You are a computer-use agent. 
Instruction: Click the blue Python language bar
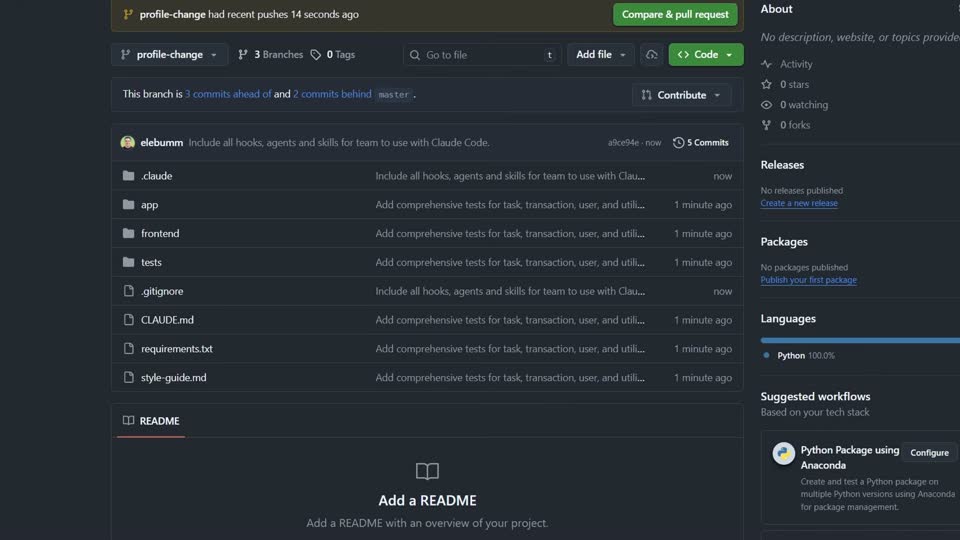(x=860, y=340)
